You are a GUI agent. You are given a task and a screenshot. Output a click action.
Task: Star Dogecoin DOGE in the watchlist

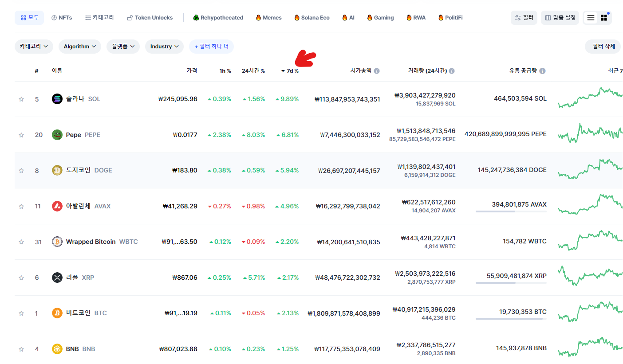coord(21,171)
